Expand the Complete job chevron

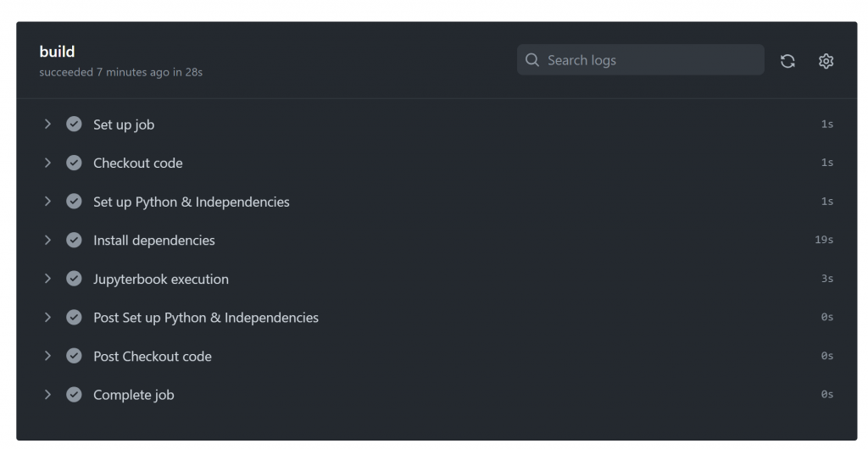pyautogui.click(x=47, y=395)
